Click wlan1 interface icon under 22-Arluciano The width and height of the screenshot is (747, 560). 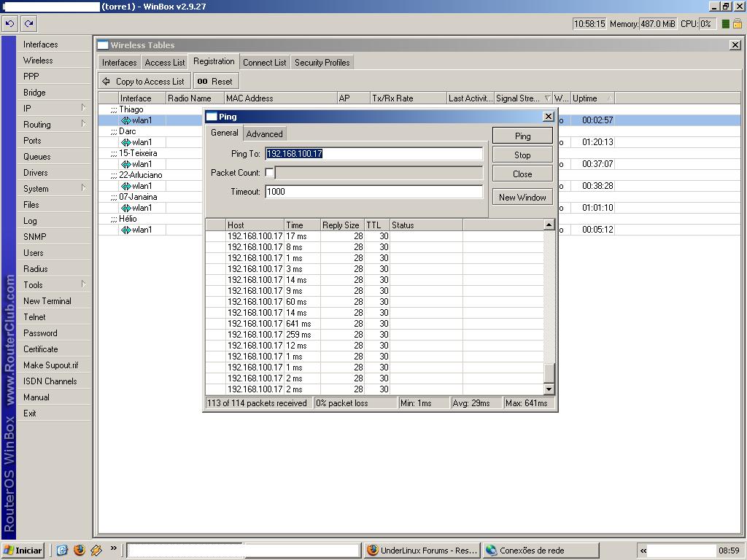pyautogui.click(x=125, y=186)
